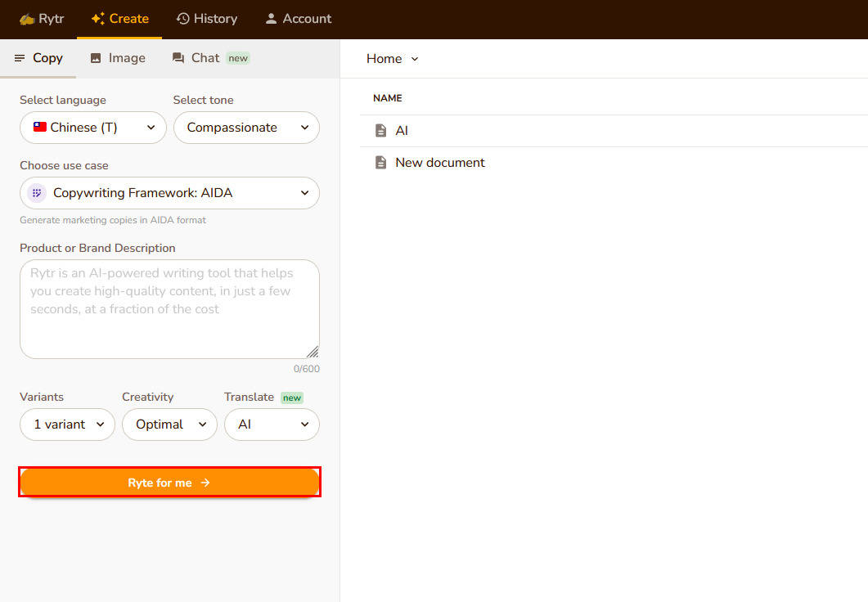Open the Select tone dropdown
Viewport: 868px width, 602px height.
[246, 128]
